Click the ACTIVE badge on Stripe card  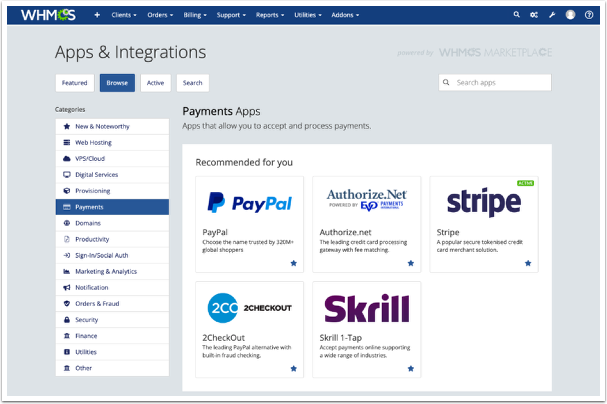pos(525,183)
